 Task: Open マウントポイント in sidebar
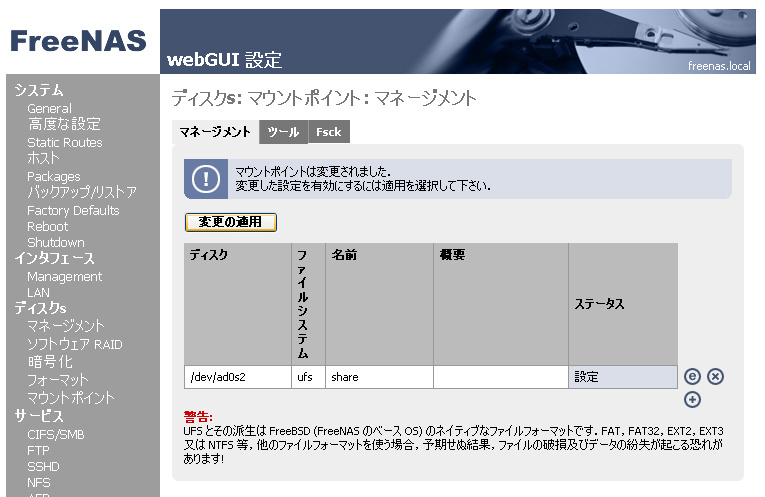[x=71, y=398]
